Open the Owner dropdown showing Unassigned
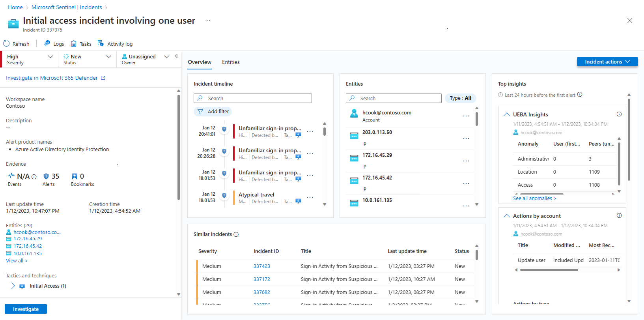644x320 pixels. (x=166, y=57)
